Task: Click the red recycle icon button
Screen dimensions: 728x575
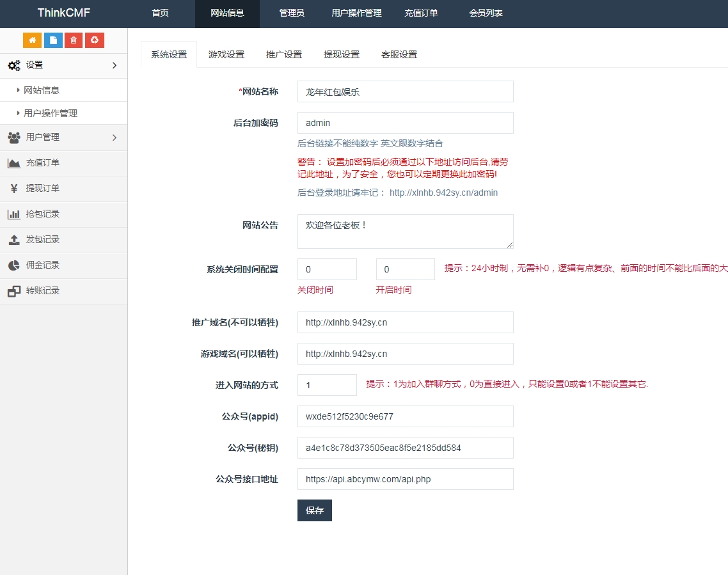Action: click(x=95, y=40)
